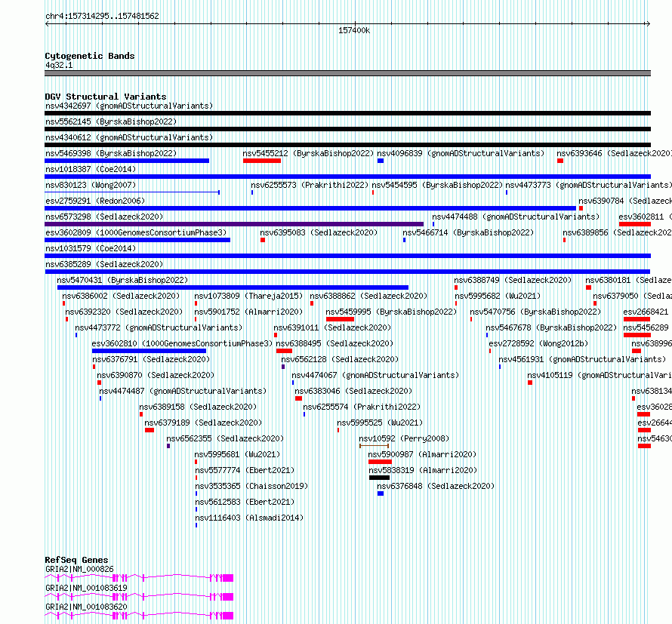Click the 4q32.1 cytogenetic band bar
This screenshot has width=672, height=624.
[347, 73]
